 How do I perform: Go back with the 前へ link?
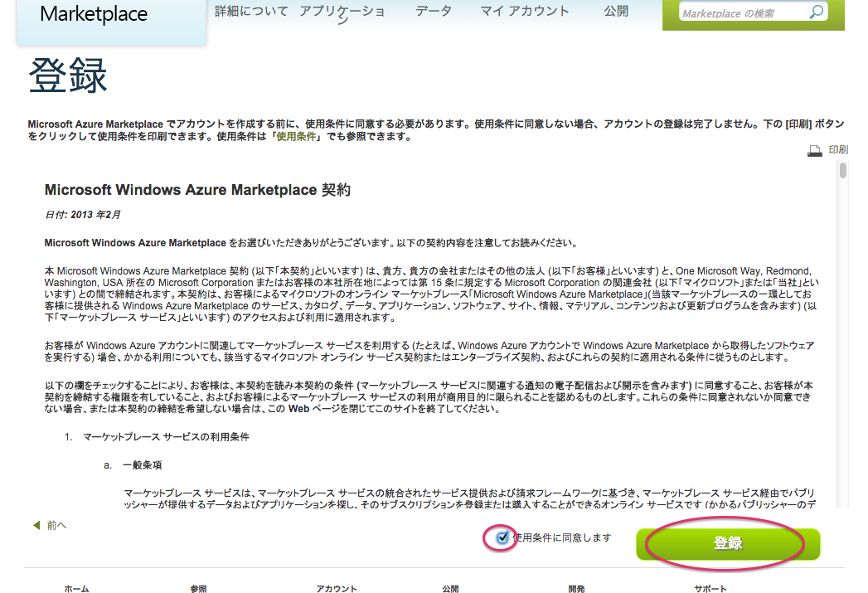pyautogui.click(x=56, y=526)
